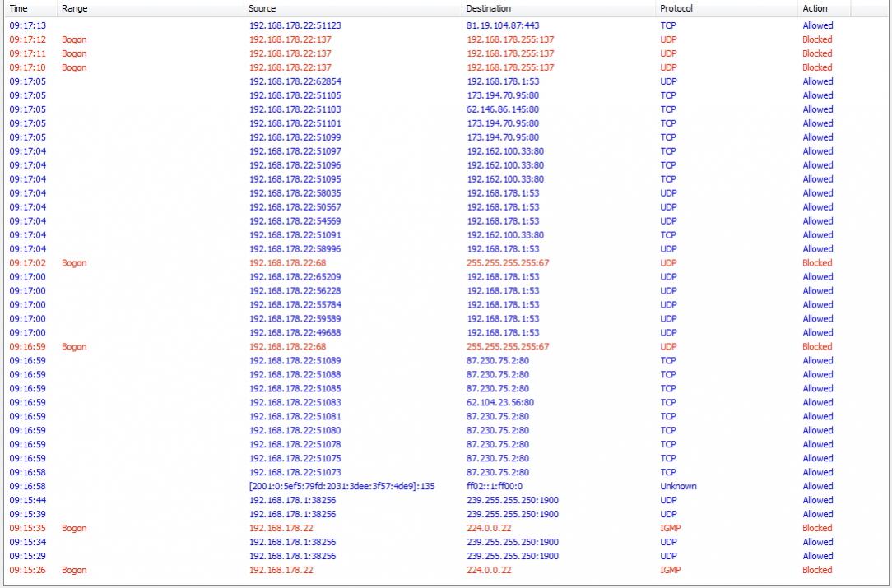This screenshot has height=588, width=892.
Task: Select source 192.168.178.22:55784
Action: pyautogui.click(x=295, y=305)
